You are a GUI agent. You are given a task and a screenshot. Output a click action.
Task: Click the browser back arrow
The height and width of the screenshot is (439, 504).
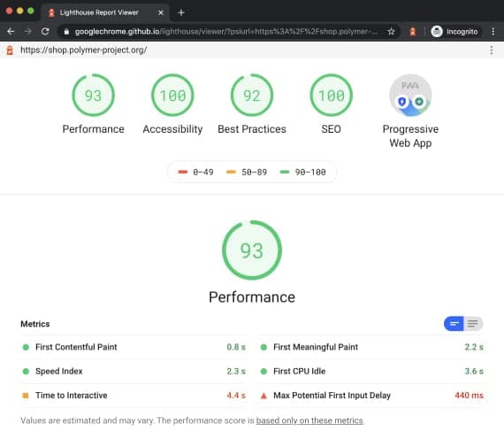point(11,31)
